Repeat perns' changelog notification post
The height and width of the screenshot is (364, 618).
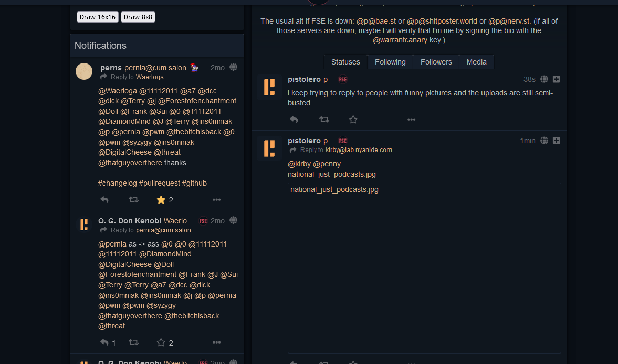coord(133,200)
